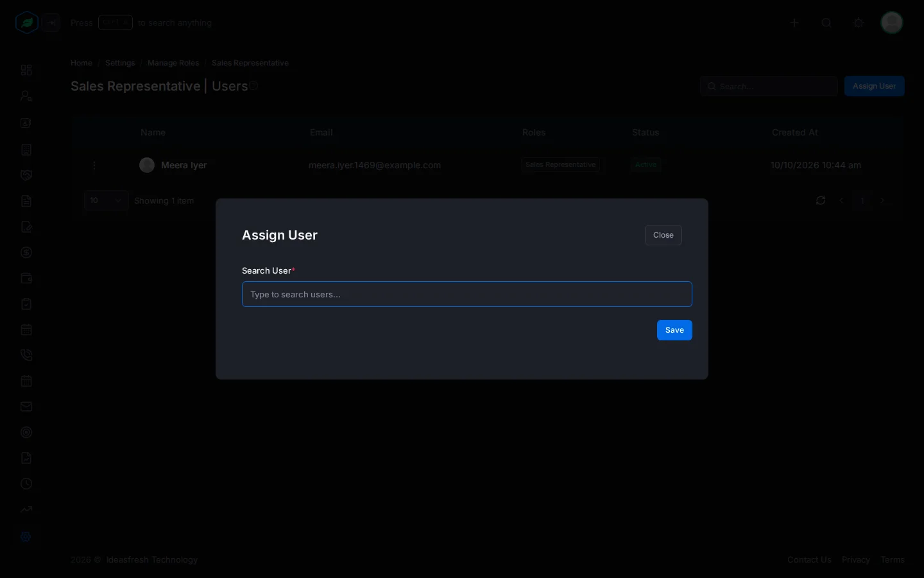Open the dashboard grid icon in sidebar

(x=26, y=70)
